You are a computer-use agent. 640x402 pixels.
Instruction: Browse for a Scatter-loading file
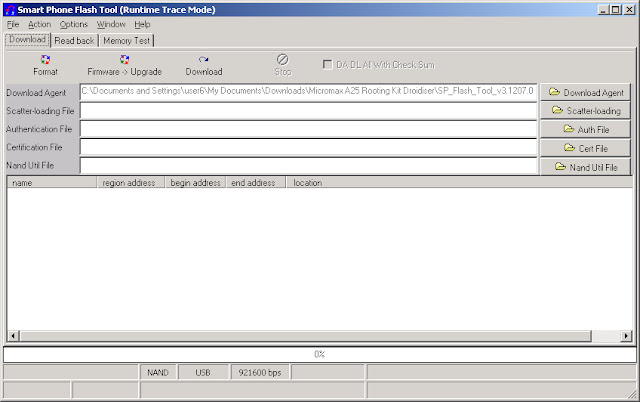(586, 111)
